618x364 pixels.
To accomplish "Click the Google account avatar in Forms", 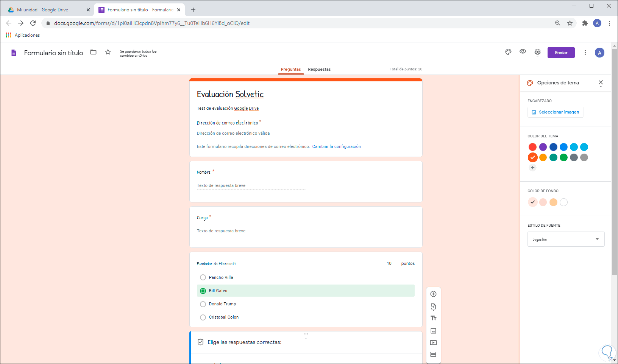I will (x=599, y=53).
